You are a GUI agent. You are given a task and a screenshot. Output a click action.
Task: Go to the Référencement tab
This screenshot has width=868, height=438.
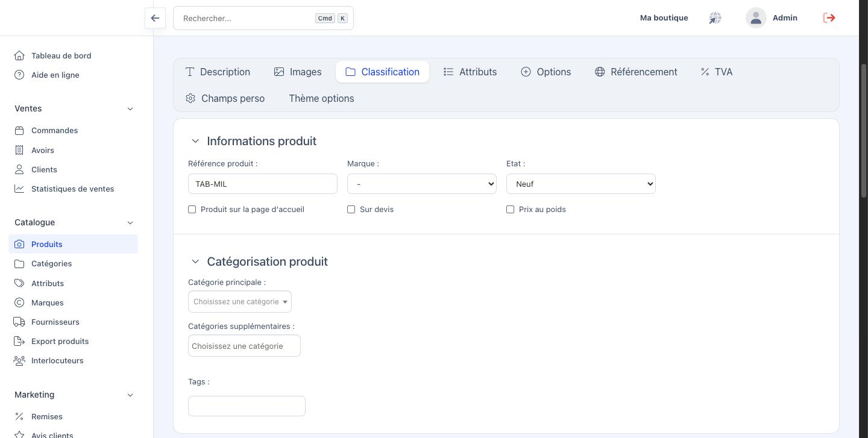(x=636, y=72)
